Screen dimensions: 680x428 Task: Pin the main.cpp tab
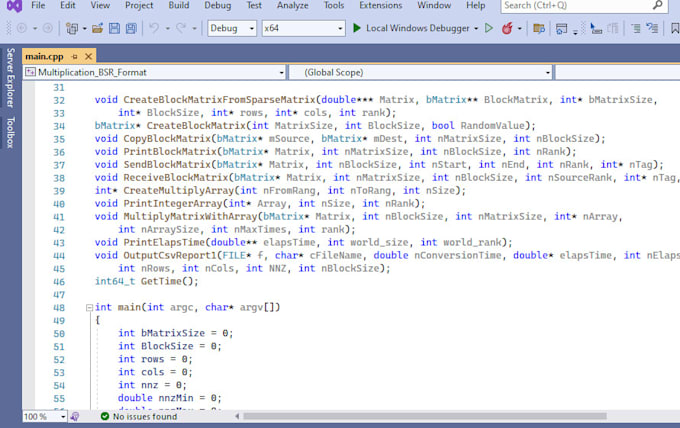click(x=75, y=56)
